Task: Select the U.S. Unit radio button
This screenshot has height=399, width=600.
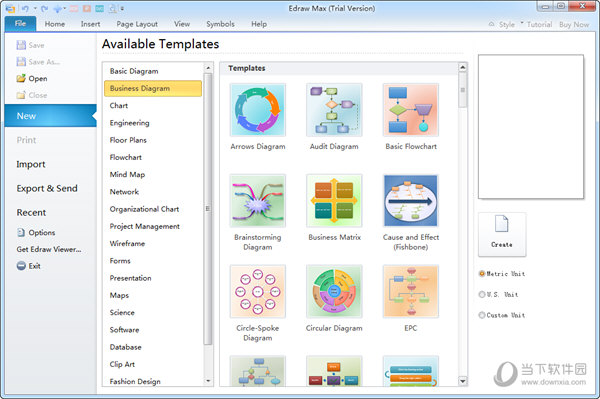Action: (482, 294)
